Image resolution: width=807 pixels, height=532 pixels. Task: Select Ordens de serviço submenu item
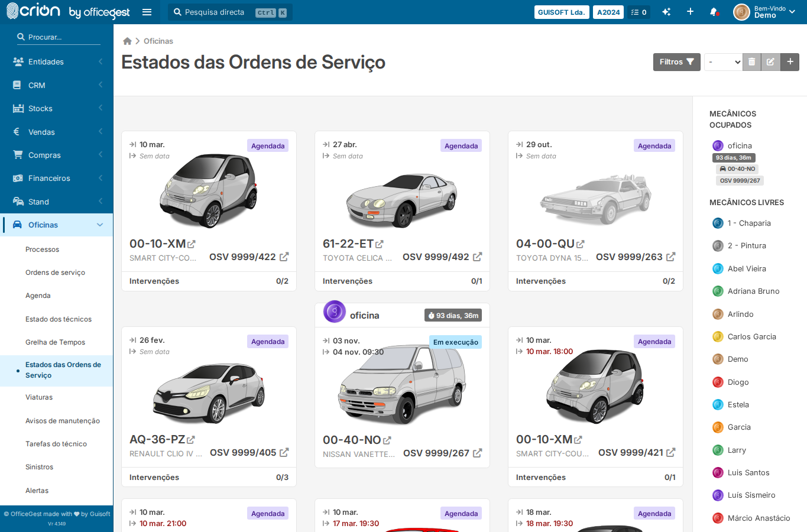(55, 273)
